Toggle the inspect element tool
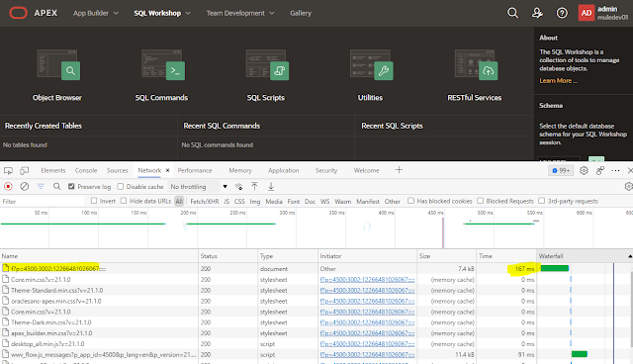 click(8, 170)
